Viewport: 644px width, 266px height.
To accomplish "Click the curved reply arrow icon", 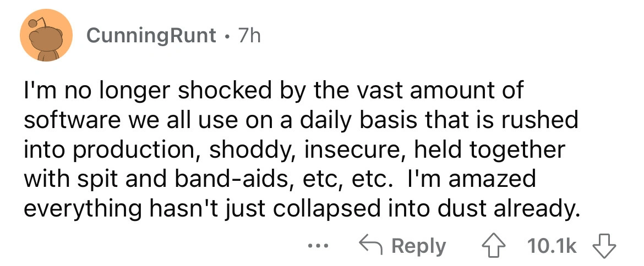I will pyautogui.click(x=372, y=246).
